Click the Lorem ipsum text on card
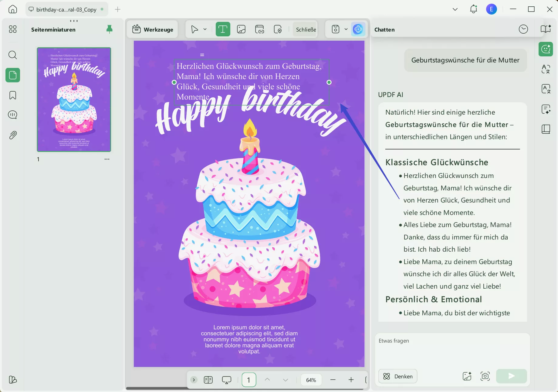The height and width of the screenshot is (392, 558). (x=249, y=339)
